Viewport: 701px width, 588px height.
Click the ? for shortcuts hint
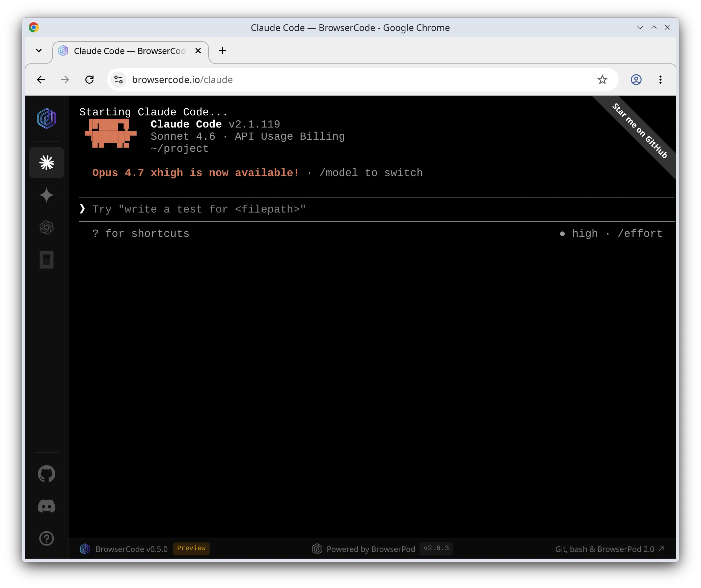141,233
